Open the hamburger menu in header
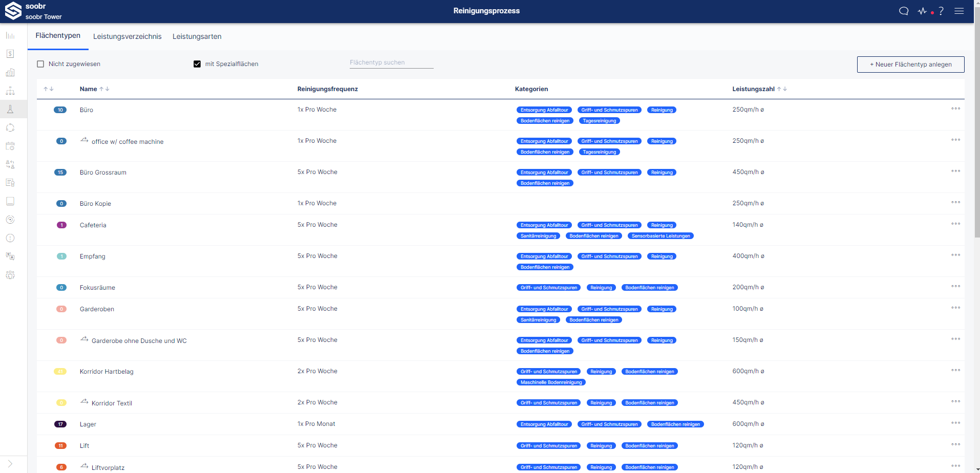The height and width of the screenshot is (473, 980). (959, 11)
